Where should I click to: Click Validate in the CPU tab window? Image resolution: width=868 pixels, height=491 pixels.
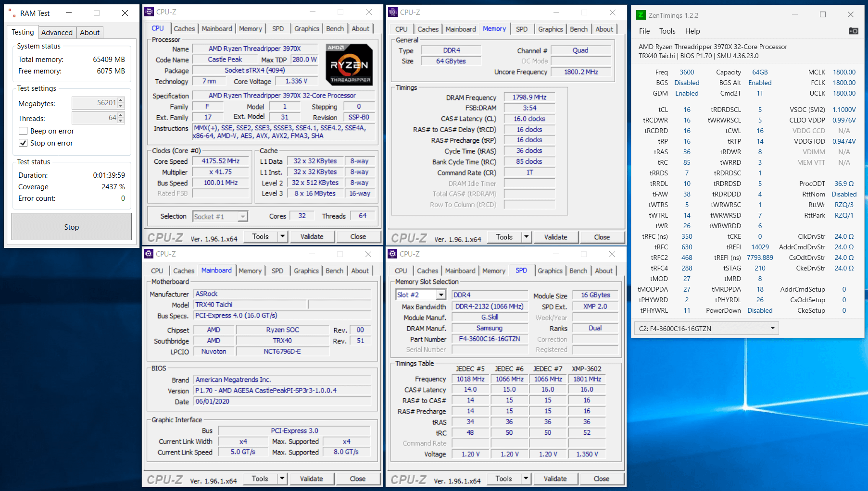pyautogui.click(x=312, y=236)
